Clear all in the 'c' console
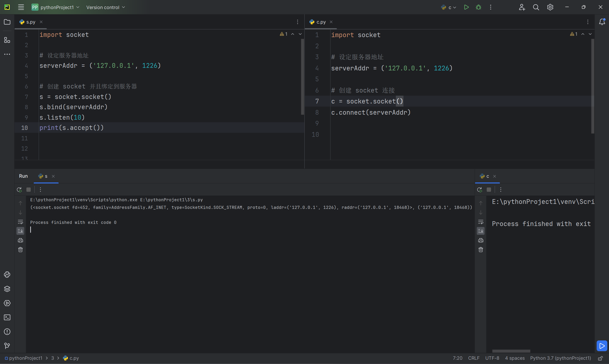 pyautogui.click(x=481, y=250)
